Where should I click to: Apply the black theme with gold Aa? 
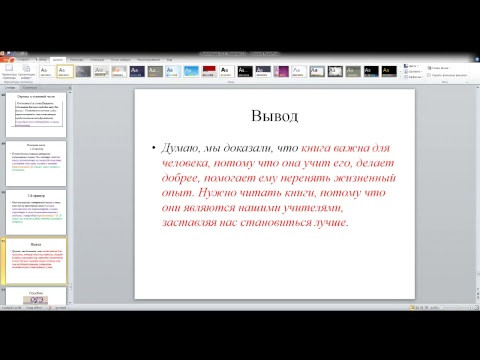click(x=389, y=71)
